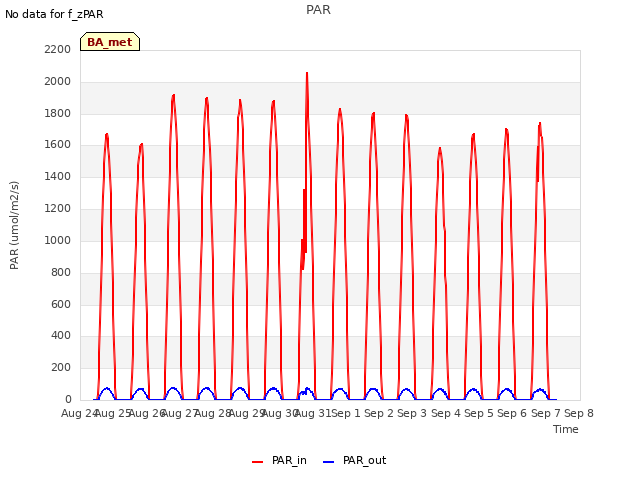Viewport: 640px width, 480px height.
Task: Click the PAR chart title
Action: [x=318, y=9]
